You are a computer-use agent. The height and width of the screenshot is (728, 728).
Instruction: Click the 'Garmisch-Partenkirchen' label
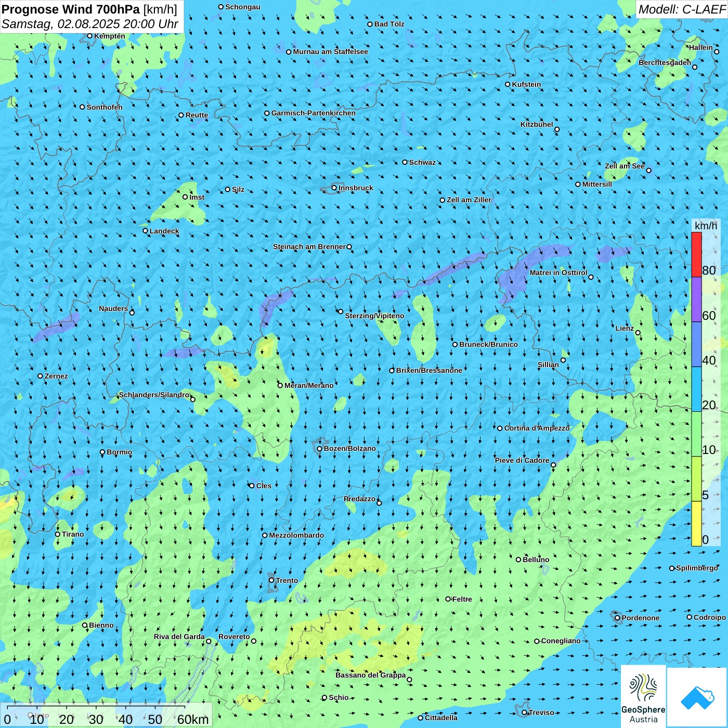point(314,113)
